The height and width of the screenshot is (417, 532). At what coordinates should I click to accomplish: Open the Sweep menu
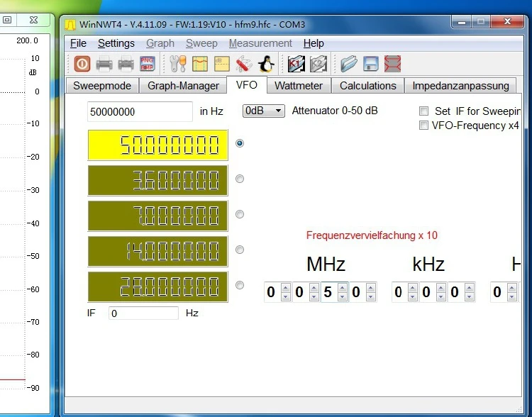201,43
